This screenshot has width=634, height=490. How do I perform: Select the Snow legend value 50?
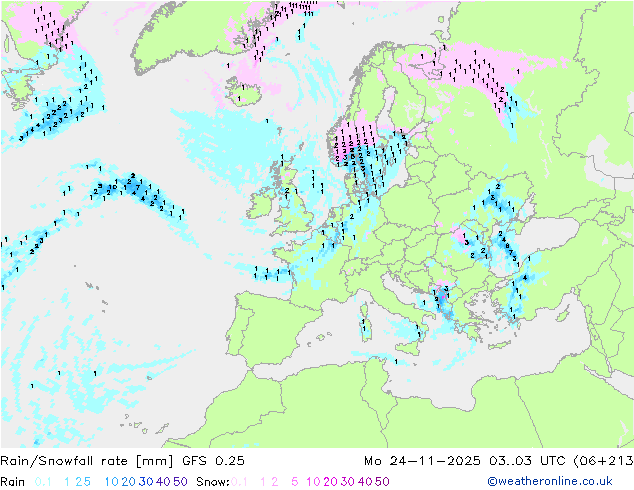coord(383,482)
